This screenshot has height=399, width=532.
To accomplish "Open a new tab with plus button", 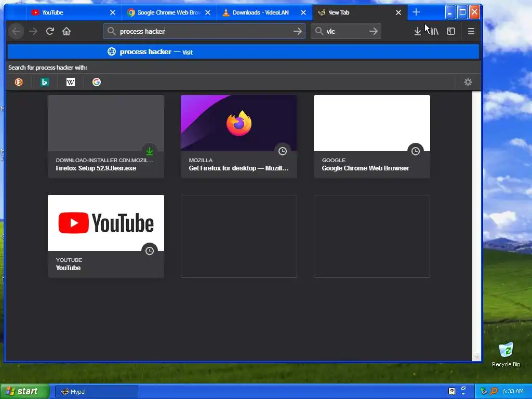I will (416, 12).
